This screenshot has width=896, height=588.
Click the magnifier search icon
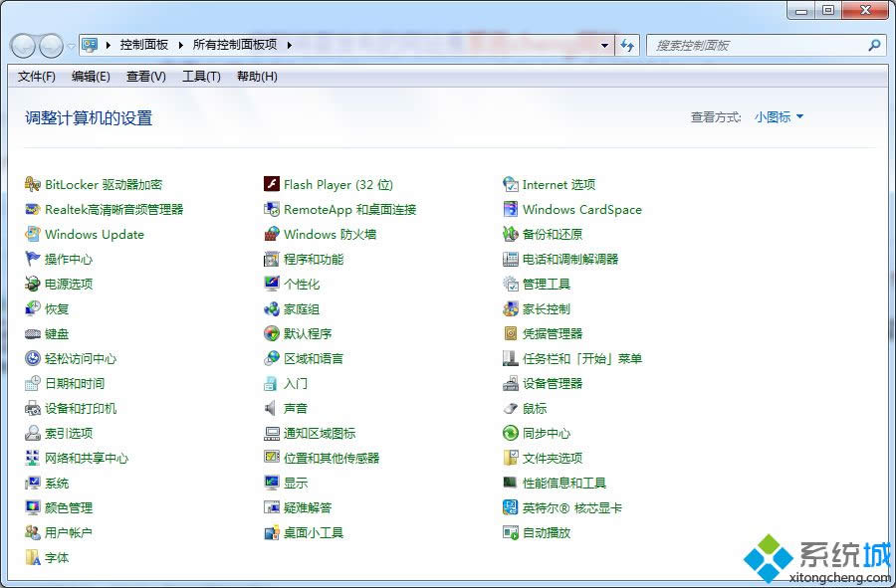[874, 45]
